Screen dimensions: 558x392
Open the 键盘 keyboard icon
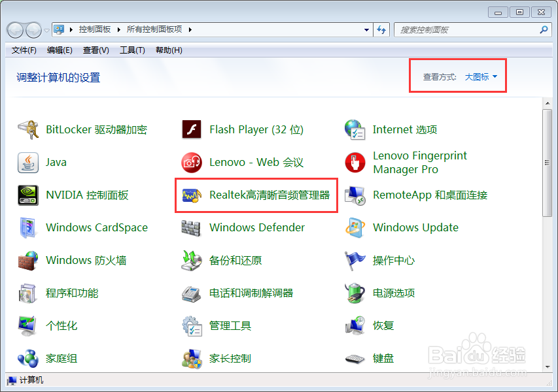(x=355, y=359)
